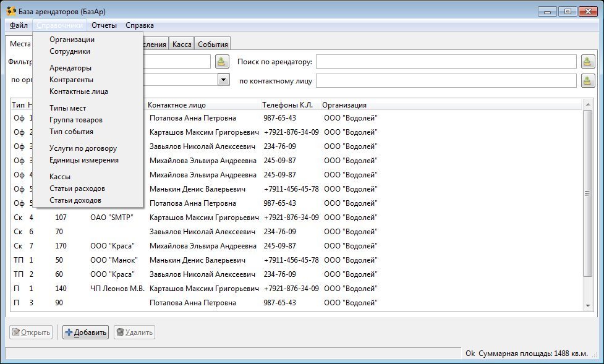Click in the Поиск по арендатору input field
This screenshot has width=604, height=364.
446,62
